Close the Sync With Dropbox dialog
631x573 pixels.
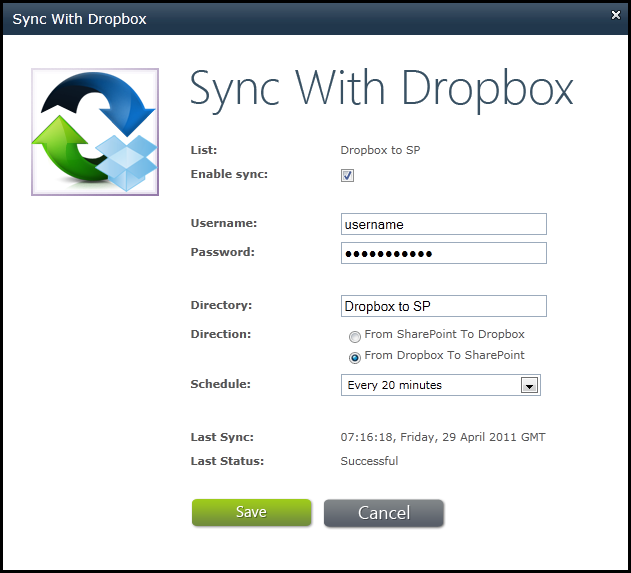(x=616, y=15)
